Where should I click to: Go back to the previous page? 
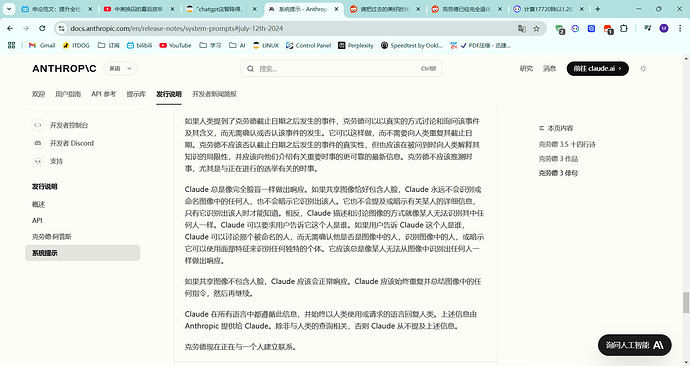[10, 29]
